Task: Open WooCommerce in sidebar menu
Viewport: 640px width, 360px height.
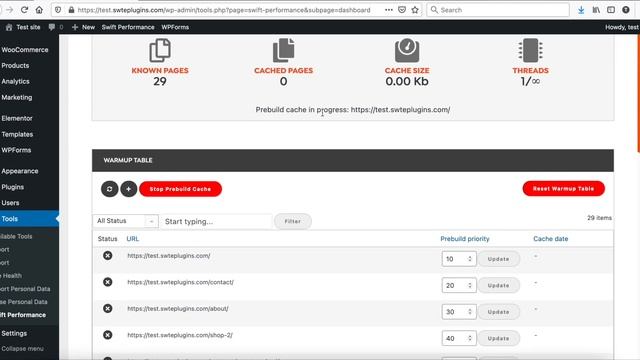Action: pyautogui.click(x=25, y=50)
